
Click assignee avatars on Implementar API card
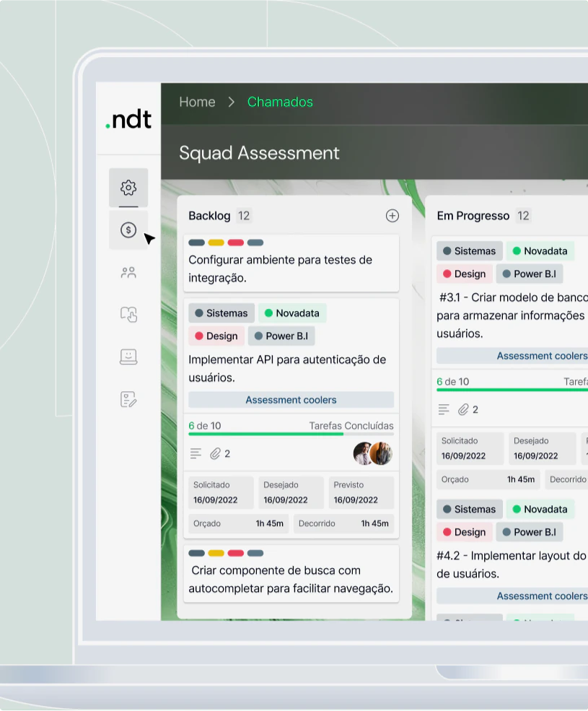[x=373, y=453]
